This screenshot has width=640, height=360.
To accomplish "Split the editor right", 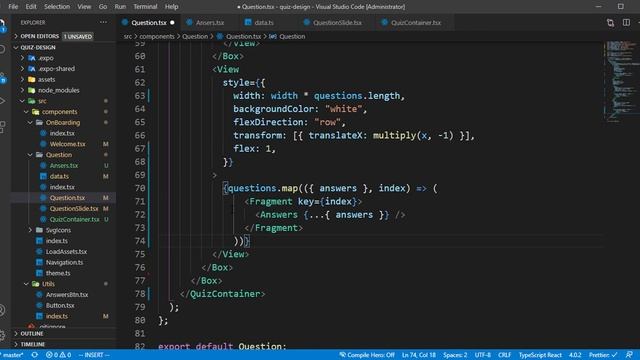I will coord(626,22).
